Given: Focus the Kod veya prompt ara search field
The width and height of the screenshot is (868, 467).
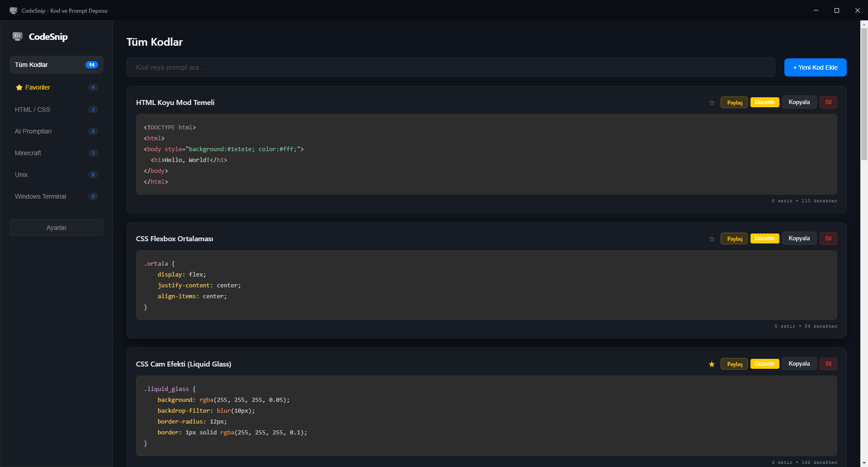Looking at the screenshot, I should point(451,67).
